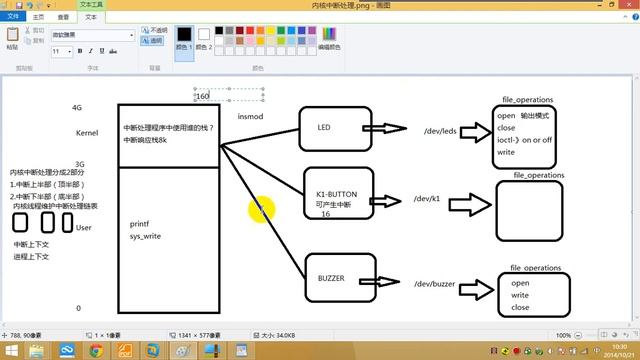The height and width of the screenshot is (360, 640).
Task: Open the font family dropdown
Action: [131, 36]
